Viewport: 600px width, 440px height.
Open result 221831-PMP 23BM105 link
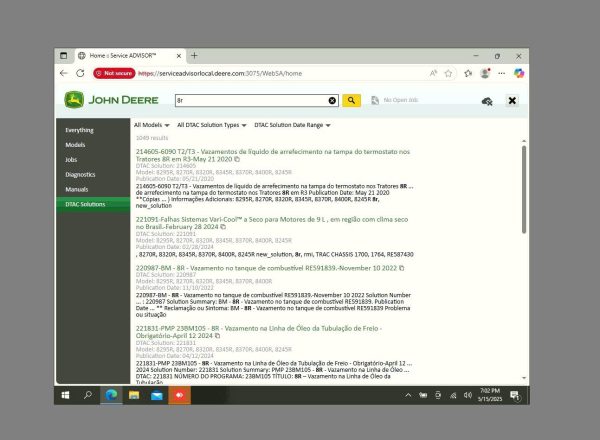[259, 332]
